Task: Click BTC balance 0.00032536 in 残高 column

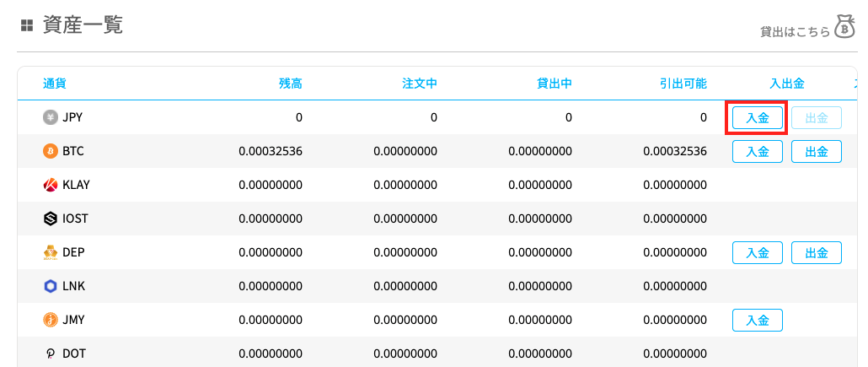Action: (271, 151)
